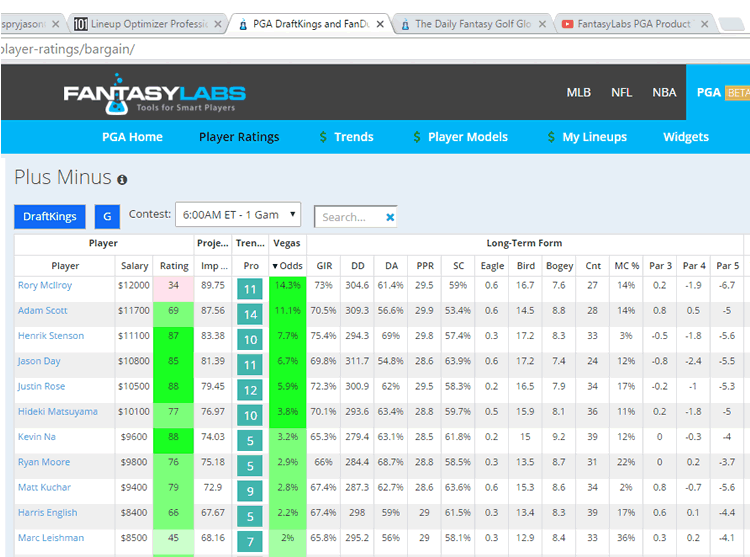
Task: Open the NBA section
Action: tap(664, 92)
